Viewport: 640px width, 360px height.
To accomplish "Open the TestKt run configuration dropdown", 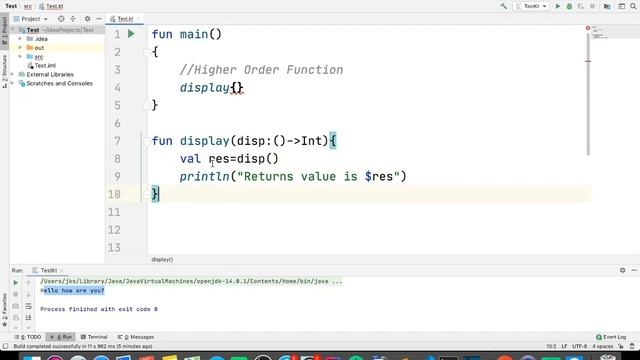I will (531, 6).
